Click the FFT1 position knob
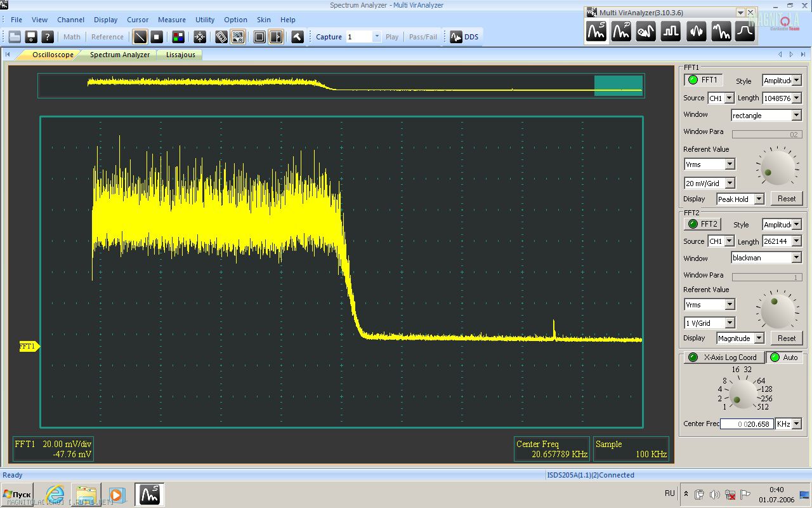The width and height of the screenshot is (812, 508). pyautogui.click(x=776, y=167)
